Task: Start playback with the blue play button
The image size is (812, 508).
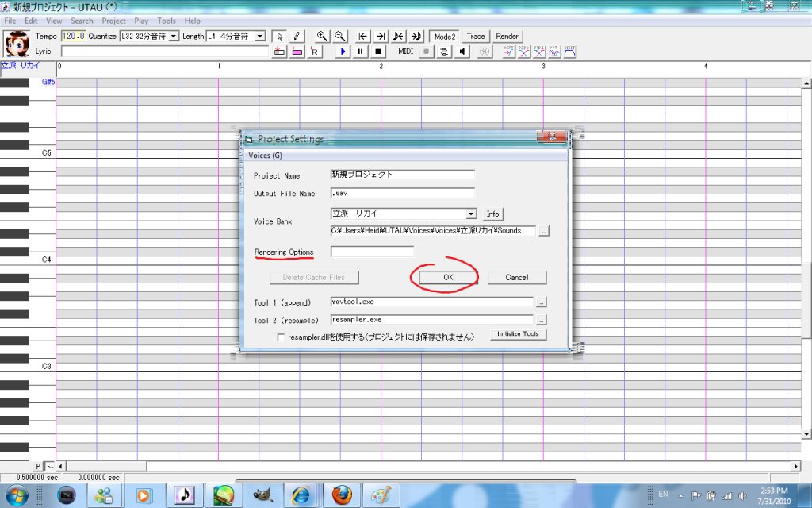Action: click(x=343, y=52)
